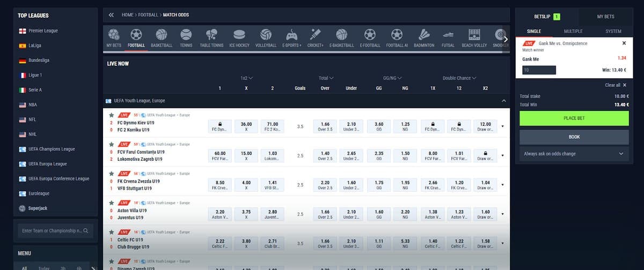
Task: Open Always ask on odds change dropdown
Action: click(x=574, y=153)
